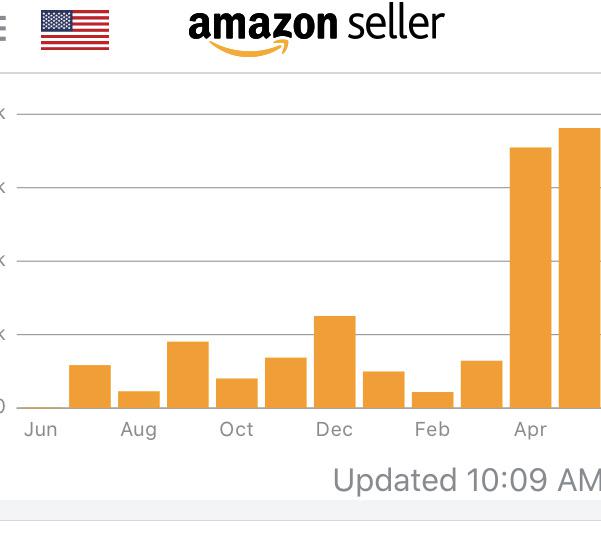Select the July sales bar
The image size is (601, 536).
(x=90, y=386)
